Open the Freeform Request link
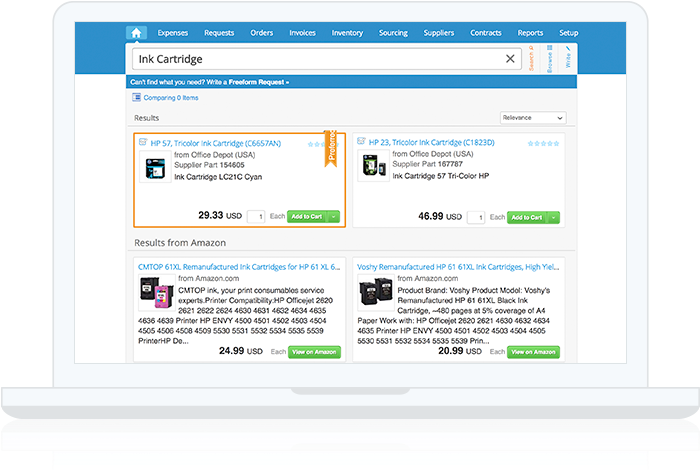This screenshot has width=700, height=470. (x=258, y=82)
